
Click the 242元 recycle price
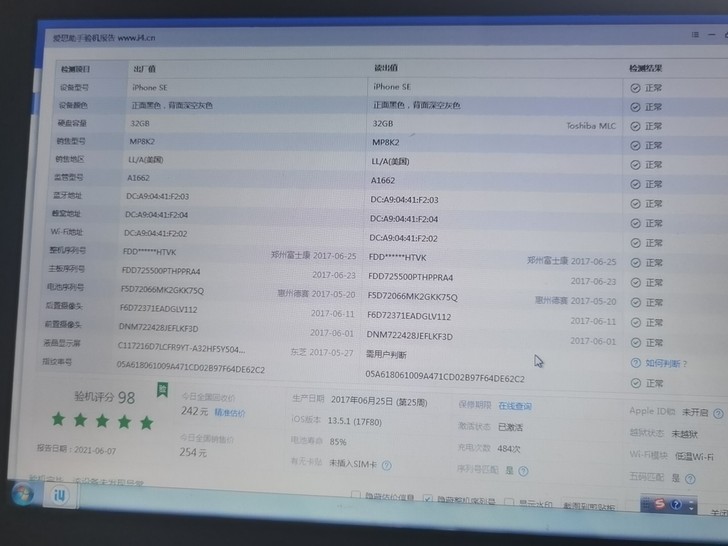point(194,411)
